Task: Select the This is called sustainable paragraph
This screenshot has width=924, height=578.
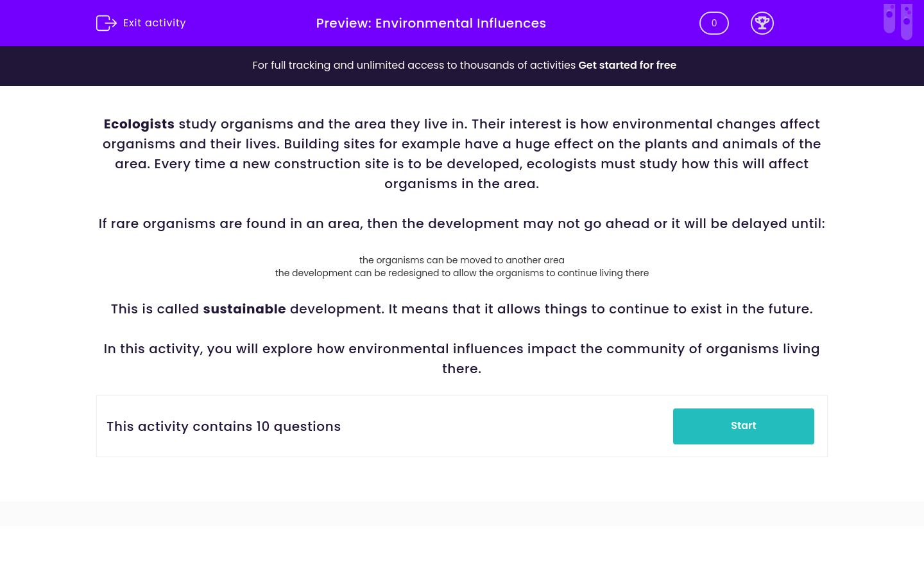Action: (462, 309)
